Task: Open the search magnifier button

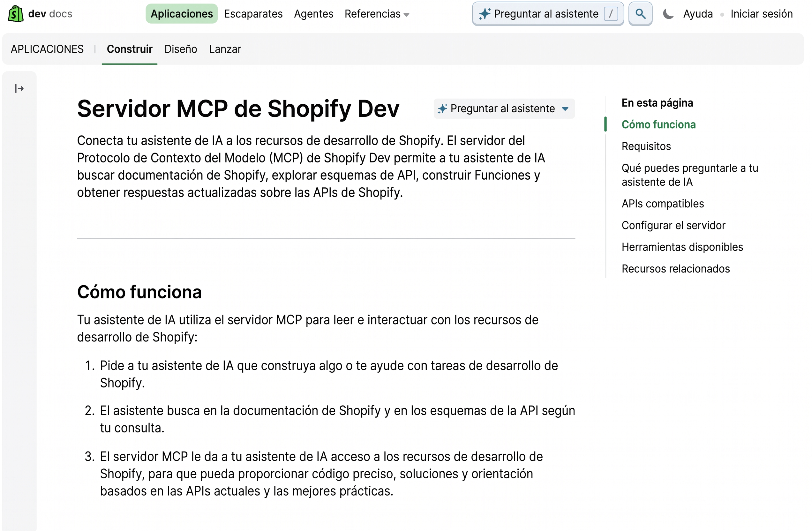Action: 640,14
